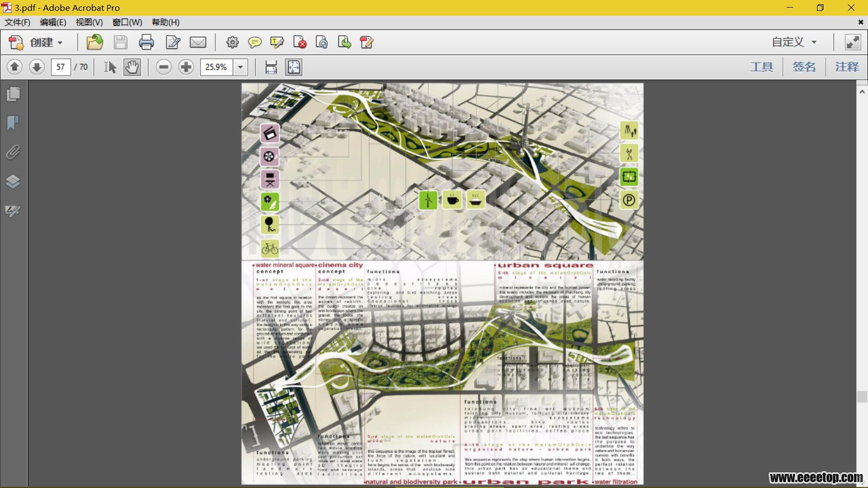Open the 自定义 dropdown
The width and height of the screenshot is (868, 488).
point(794,42)
